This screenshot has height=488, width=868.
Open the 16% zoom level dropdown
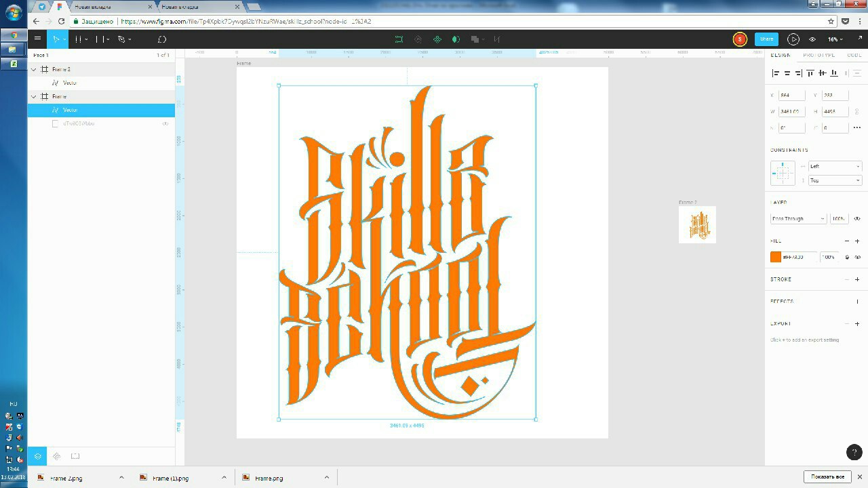point(835,39)
